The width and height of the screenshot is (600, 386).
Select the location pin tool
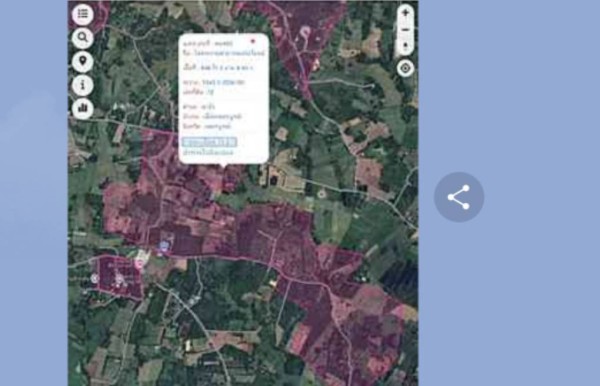pyautogui.click(x=83, y=62)
